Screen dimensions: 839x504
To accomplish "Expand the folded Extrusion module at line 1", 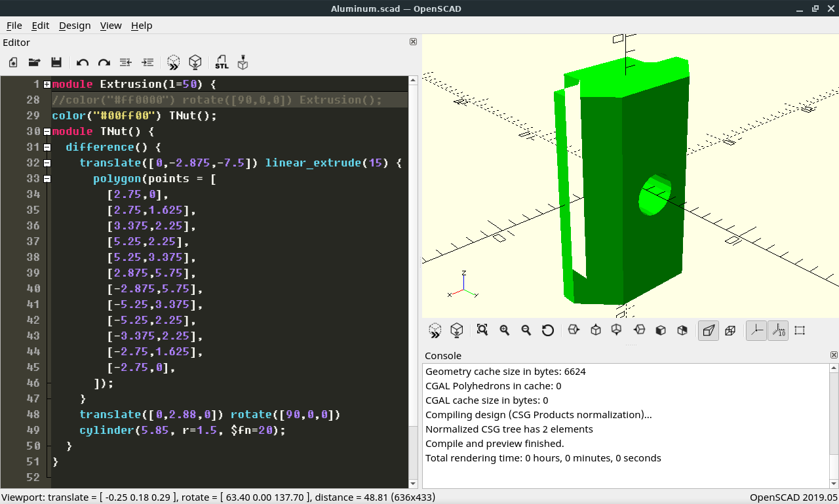I will click(x=47, y=85).
